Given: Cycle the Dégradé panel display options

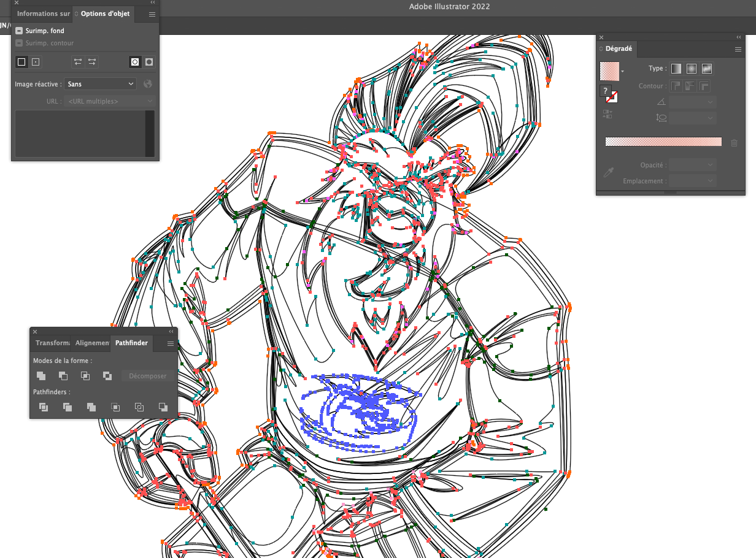Looking at the screenshot, I should 601,49.
